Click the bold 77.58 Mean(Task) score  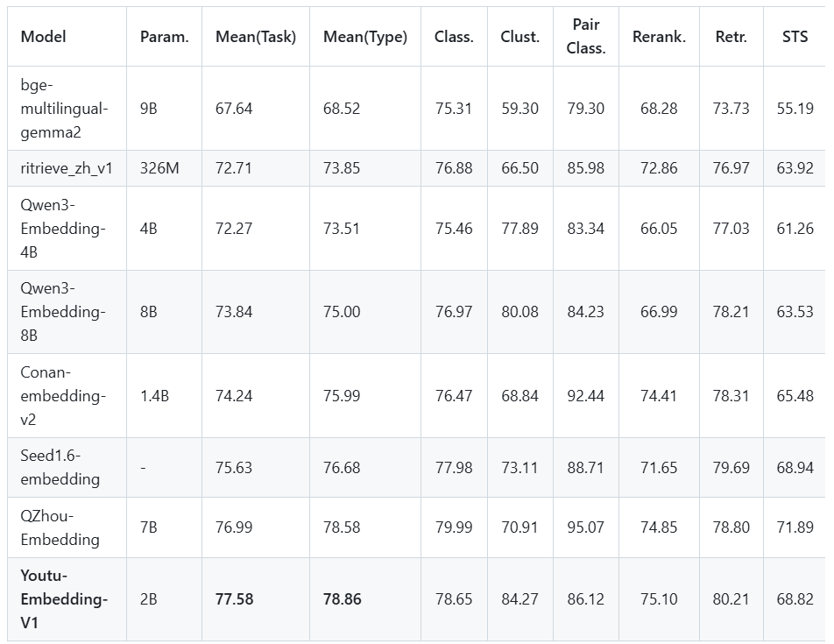pyautogui.click(x=234, y=599)
